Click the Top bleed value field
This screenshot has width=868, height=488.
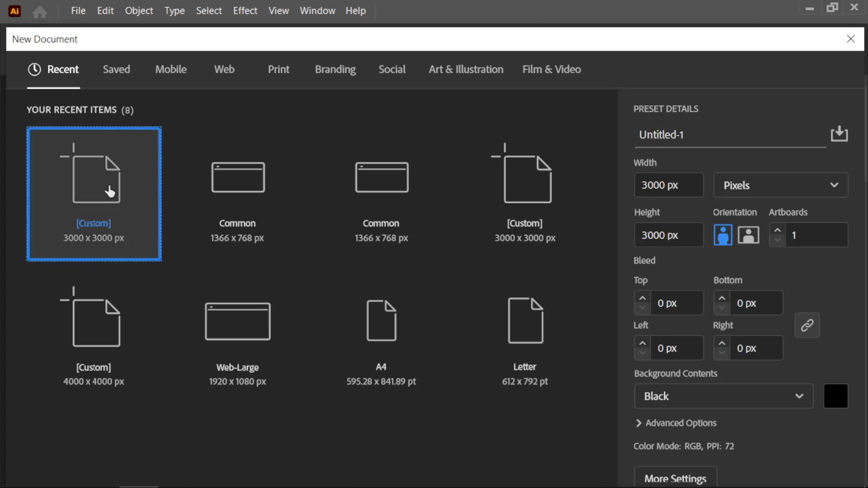[x=677, y=303]
